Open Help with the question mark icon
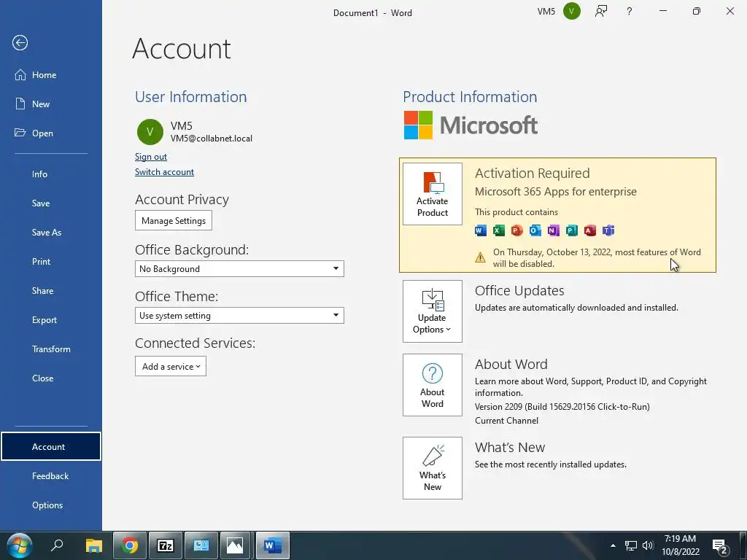Image resolution: width=747 pixels, height=560 pixels. tap(630, 11)
